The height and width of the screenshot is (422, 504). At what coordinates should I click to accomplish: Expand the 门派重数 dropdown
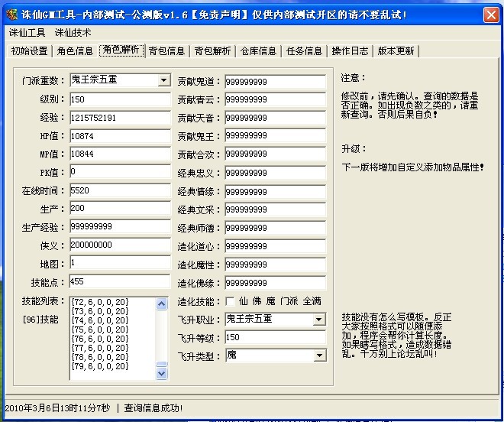(164, 80)
